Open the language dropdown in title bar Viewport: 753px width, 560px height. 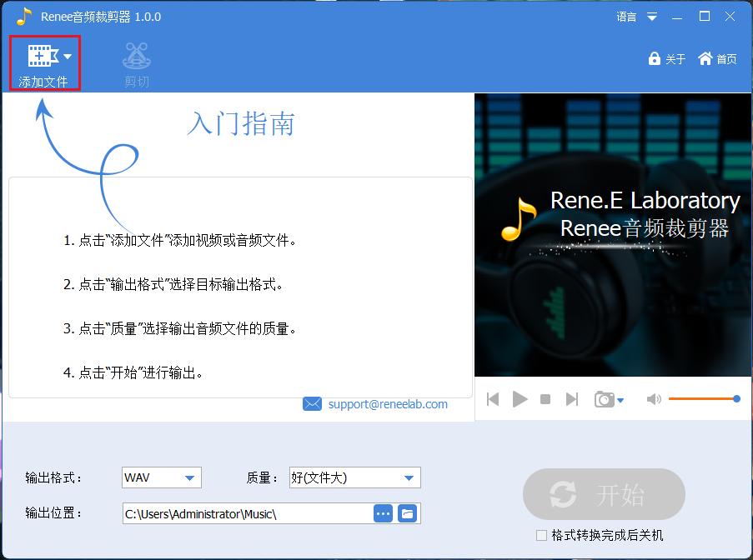[651, 17]
